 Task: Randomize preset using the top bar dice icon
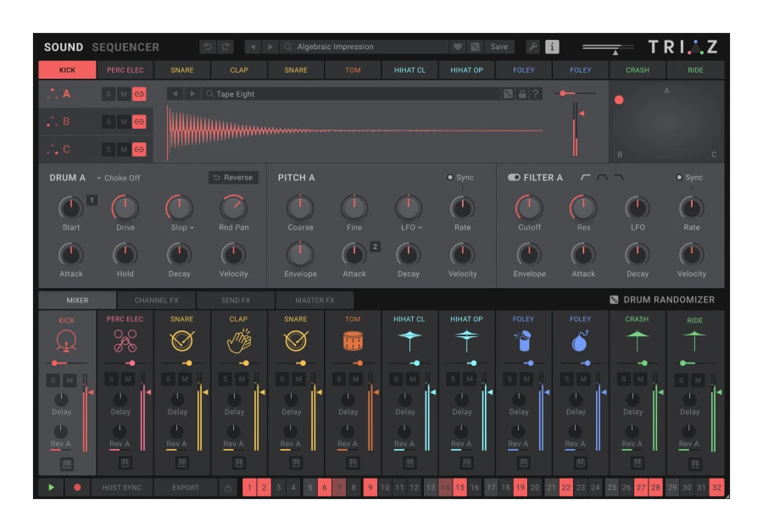(475, 47)
